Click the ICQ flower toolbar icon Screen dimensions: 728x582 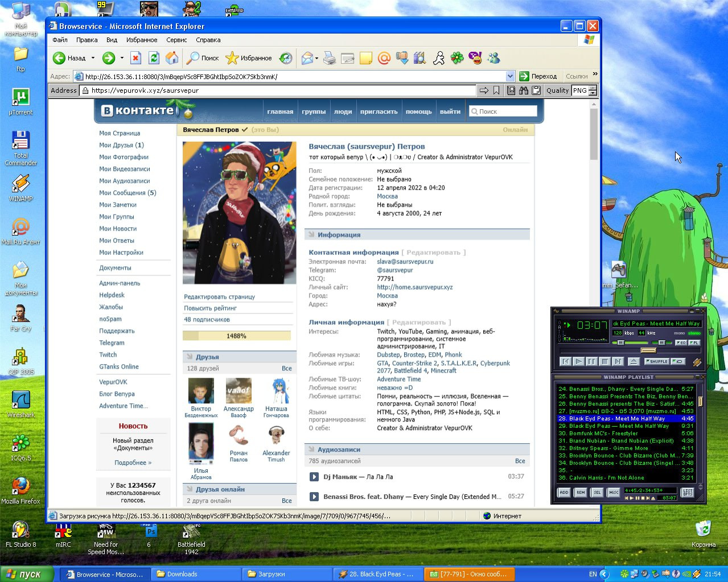(x=457, y=58)
